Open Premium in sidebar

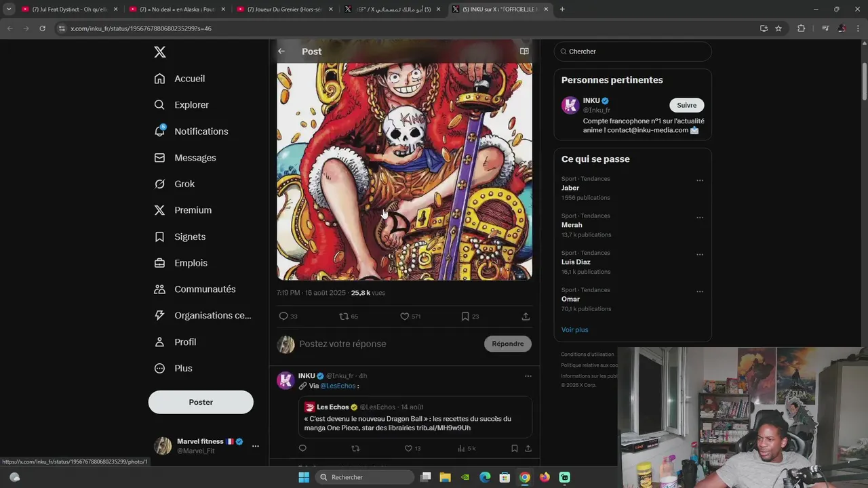click(183, 210)
